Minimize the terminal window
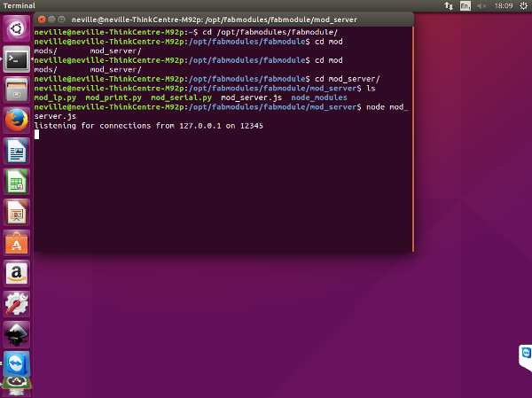 pos(51,20)
